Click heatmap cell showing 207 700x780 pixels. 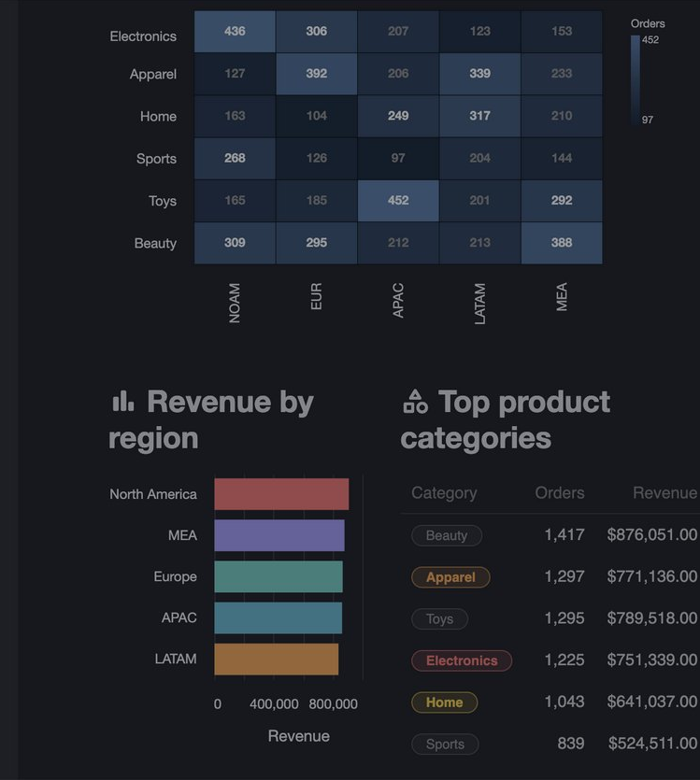coord(398,32)
